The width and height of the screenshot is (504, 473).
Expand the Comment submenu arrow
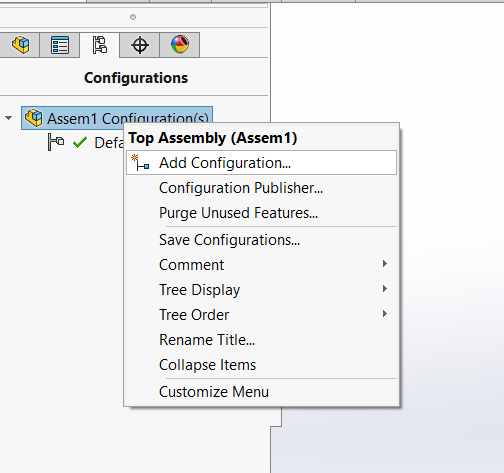(x=385, y=264)
